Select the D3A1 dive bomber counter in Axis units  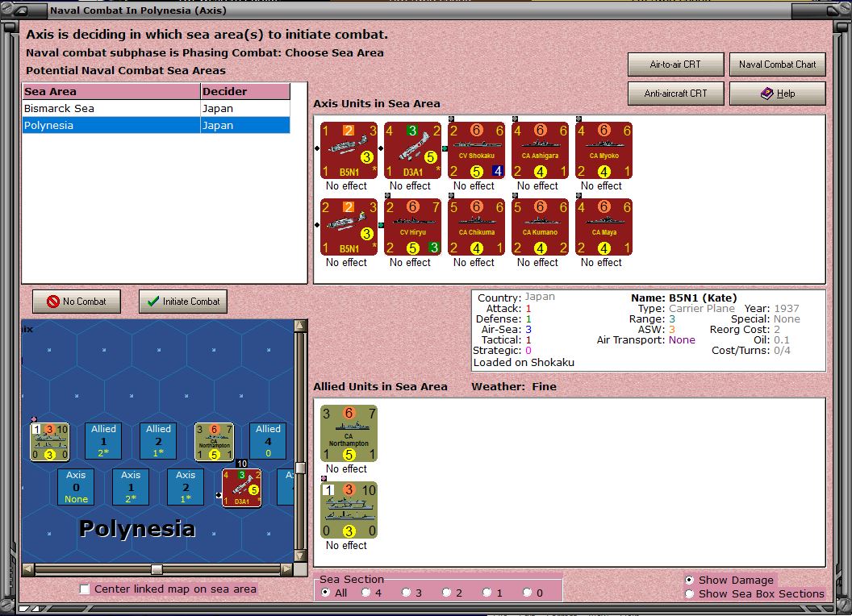pyautogui.click(x=412, y=150)
